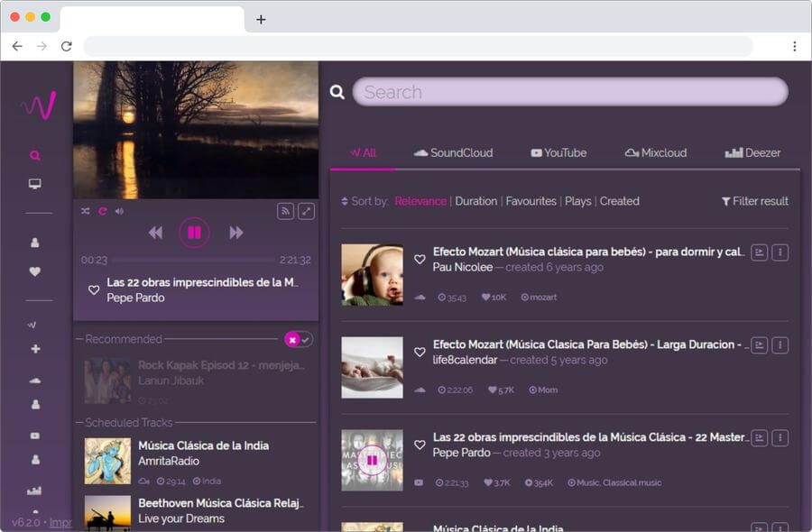Seek on the track progress bar
This screenshot has width=812, height=532.
pyautogui.click(x=194, y=260)
